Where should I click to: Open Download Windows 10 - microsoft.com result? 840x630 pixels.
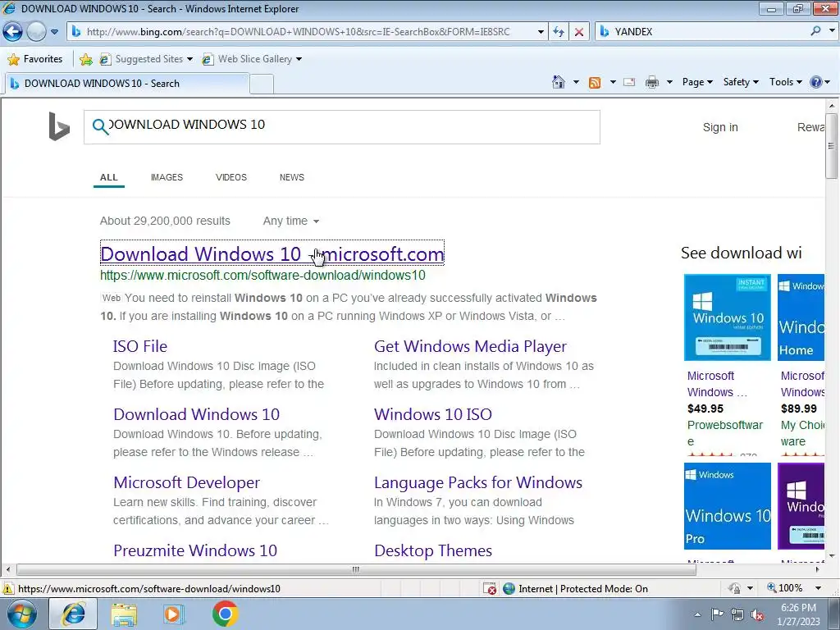(x=272, y=254)
